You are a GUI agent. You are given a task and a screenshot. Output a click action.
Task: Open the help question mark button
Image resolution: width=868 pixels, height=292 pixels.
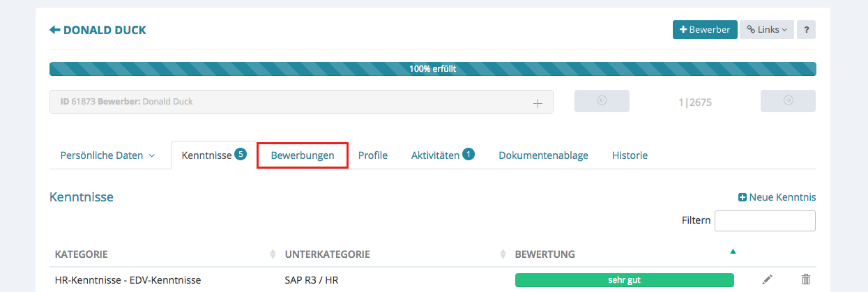806,30
